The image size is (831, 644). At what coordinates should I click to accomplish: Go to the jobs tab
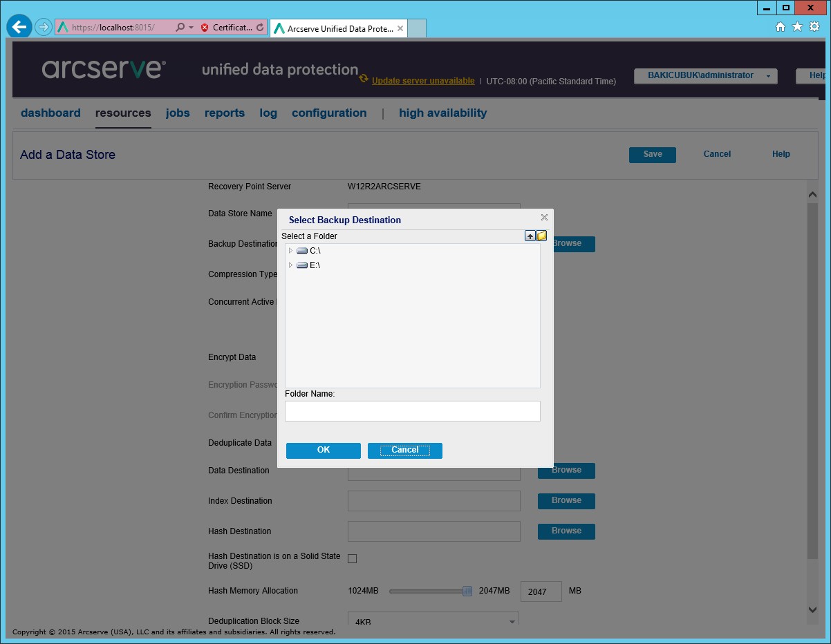(x=178, y=113)
